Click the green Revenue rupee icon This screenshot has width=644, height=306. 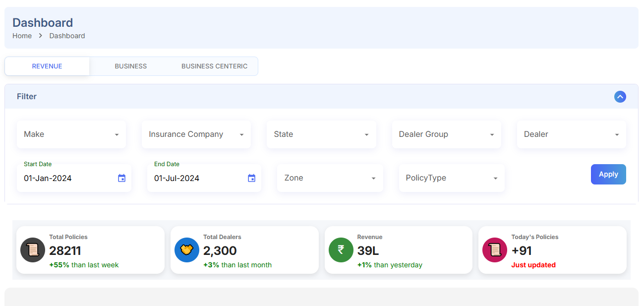pyautogui.click(x=341, y=250)
